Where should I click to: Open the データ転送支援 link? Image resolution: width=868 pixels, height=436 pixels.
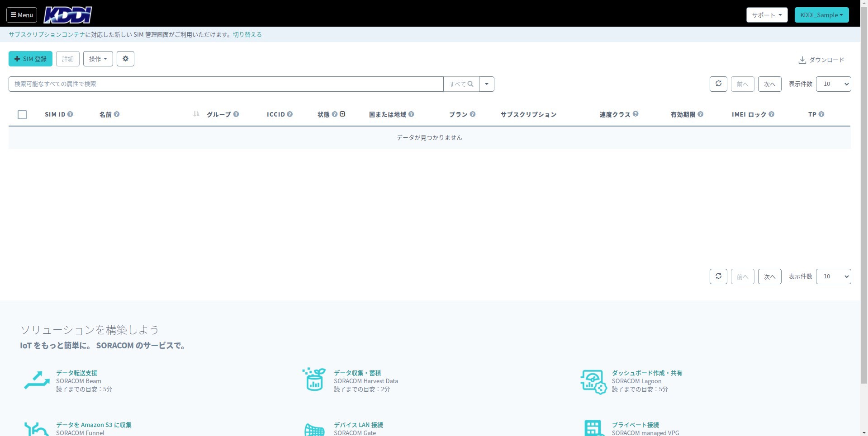click(76, 373)
